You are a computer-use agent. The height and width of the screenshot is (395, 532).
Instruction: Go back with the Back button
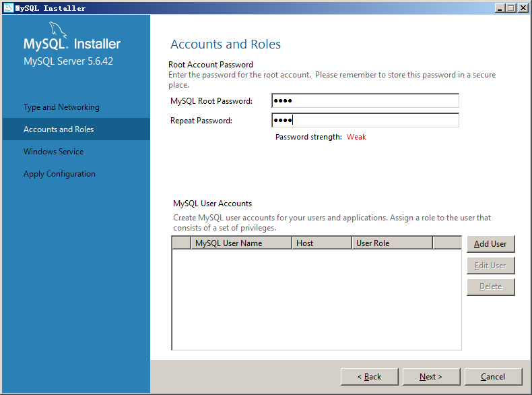coord(370,377)
